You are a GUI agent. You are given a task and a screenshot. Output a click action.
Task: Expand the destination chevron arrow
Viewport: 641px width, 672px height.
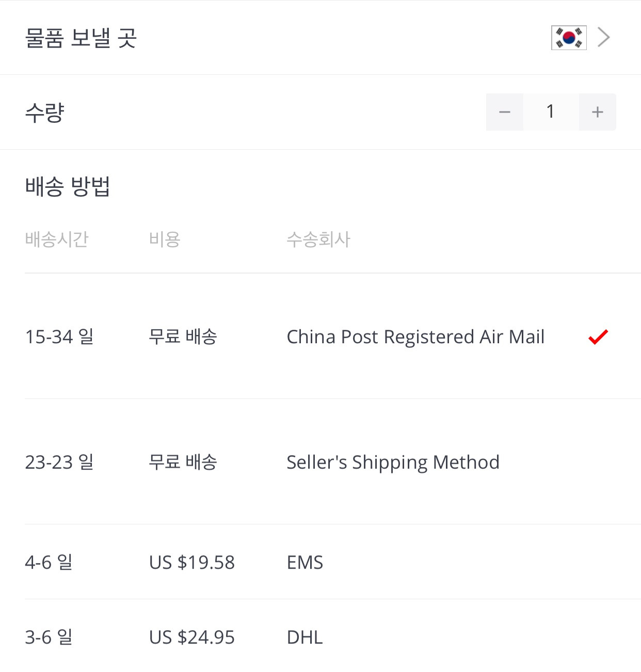point(604,37)
